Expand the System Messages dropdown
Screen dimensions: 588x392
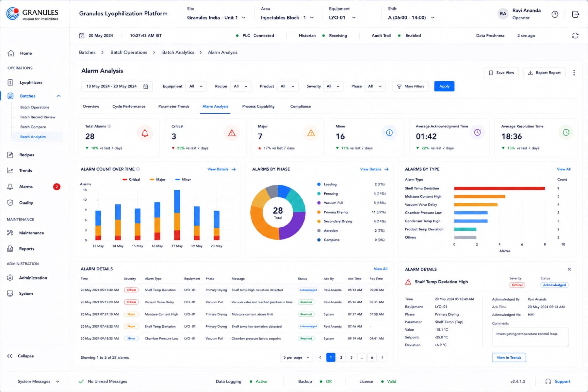point(39,381)
